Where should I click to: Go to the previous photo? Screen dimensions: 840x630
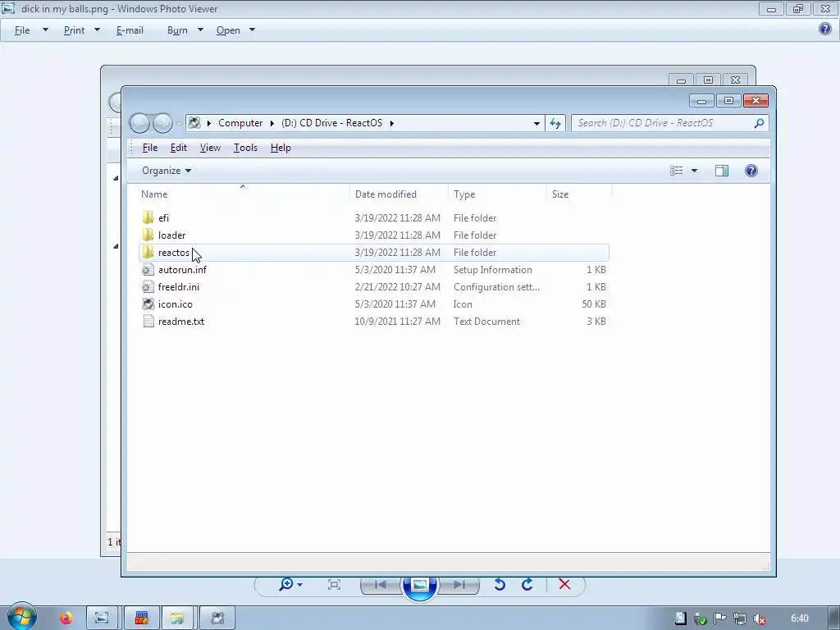tap(381, 584)
